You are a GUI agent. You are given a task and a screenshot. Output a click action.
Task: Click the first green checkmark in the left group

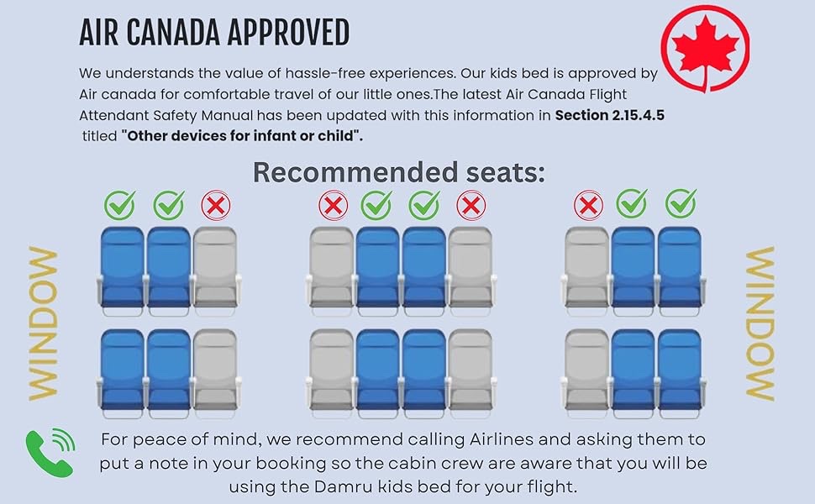click(x=121, y=204)
